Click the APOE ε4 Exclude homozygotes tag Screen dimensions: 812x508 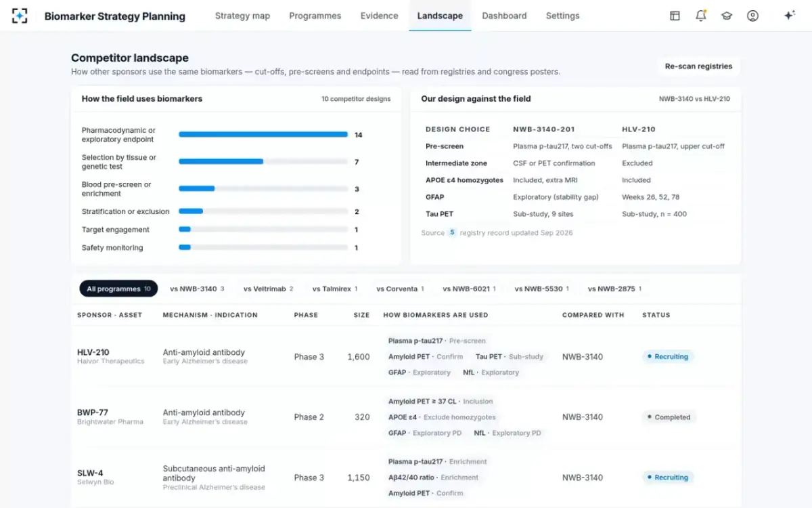point(442,417)
